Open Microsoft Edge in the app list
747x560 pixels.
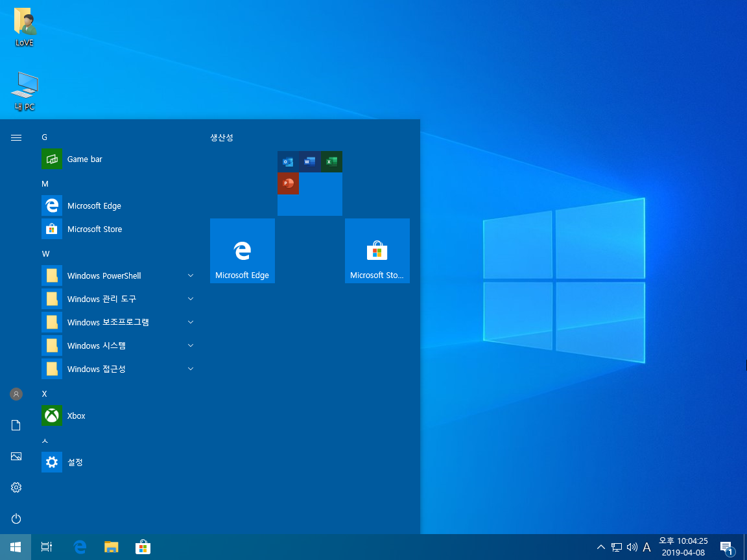118,205
